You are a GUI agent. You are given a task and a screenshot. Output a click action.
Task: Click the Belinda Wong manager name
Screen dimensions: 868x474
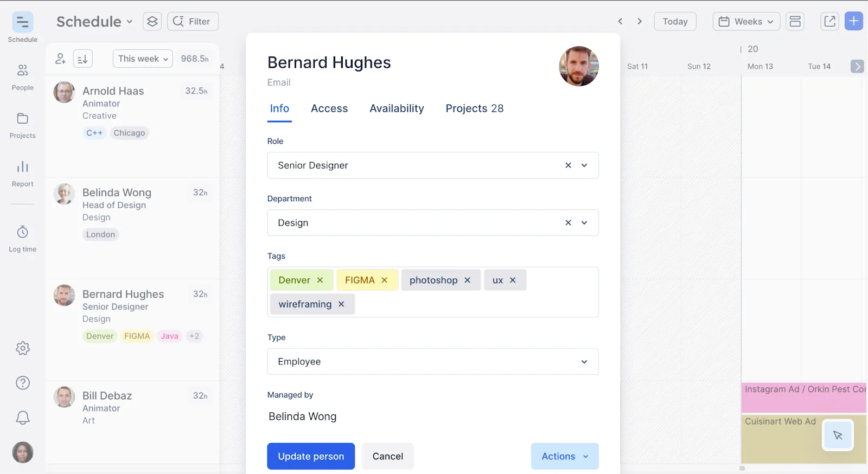303,417
